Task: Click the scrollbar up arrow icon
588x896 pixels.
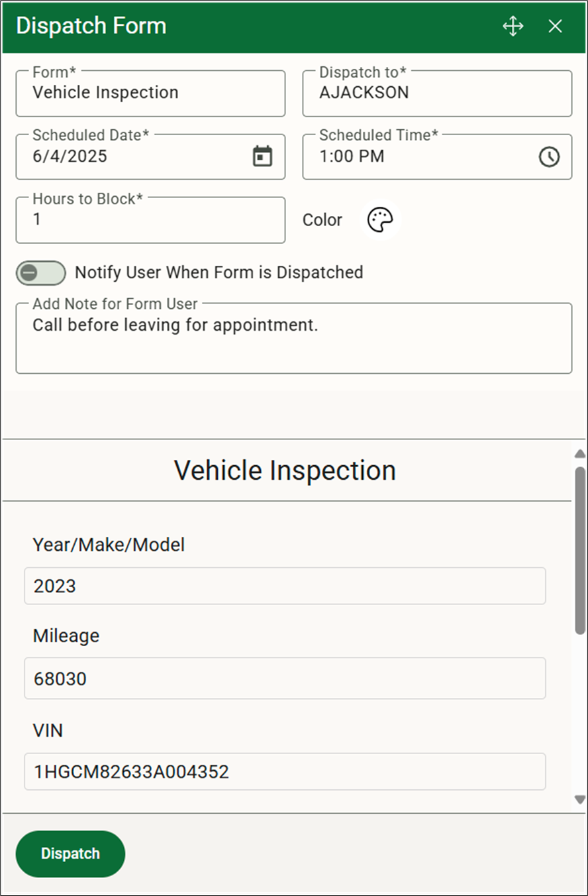Action: (579, 453)
